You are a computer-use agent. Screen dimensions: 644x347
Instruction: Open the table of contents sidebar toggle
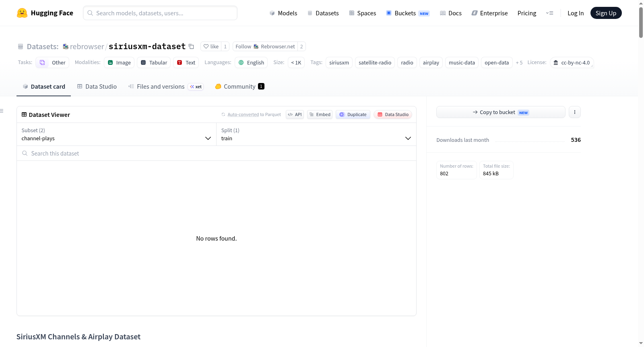(2, 111)
